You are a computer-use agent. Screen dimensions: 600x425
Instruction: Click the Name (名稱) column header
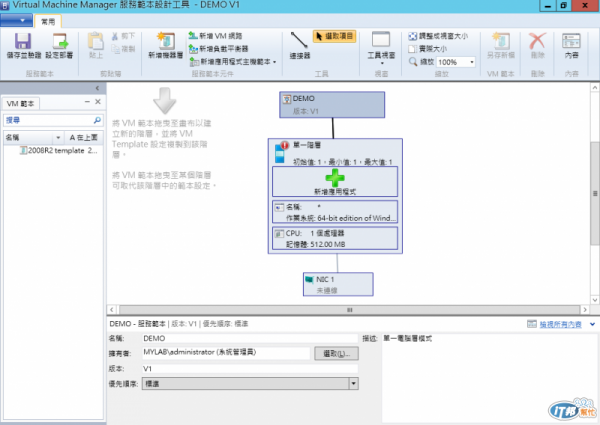pos(29,137)
